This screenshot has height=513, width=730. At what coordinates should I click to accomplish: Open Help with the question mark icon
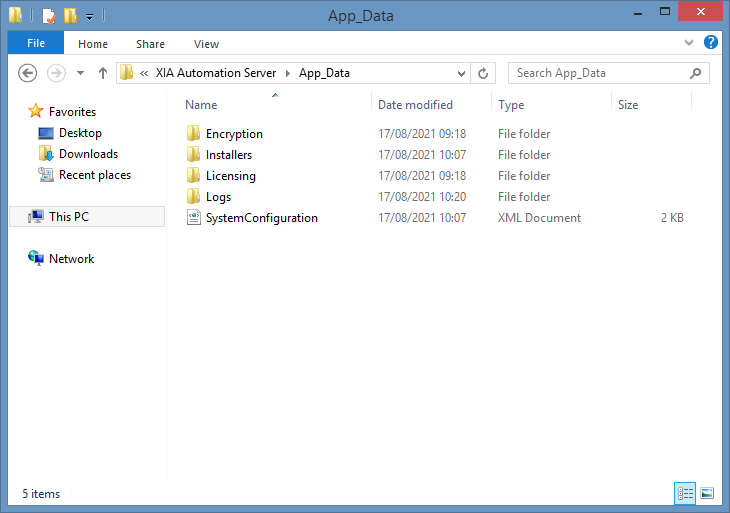(710, 42)
